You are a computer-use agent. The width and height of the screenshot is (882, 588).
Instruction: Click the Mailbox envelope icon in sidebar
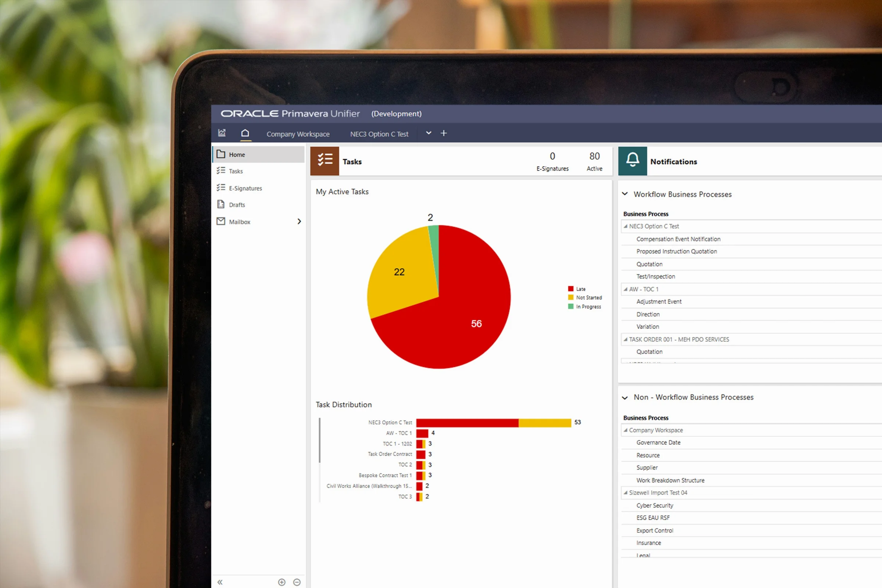(x=221, y=221)
